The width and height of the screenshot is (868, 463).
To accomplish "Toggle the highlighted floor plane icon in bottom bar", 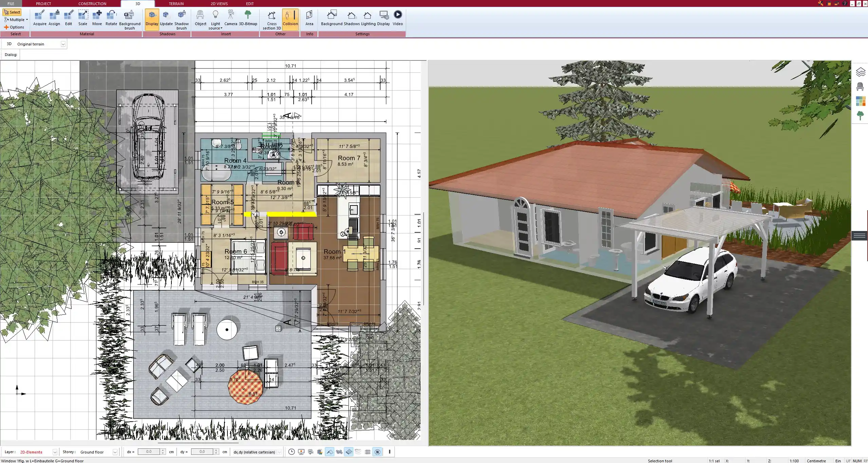I will 349,452.
